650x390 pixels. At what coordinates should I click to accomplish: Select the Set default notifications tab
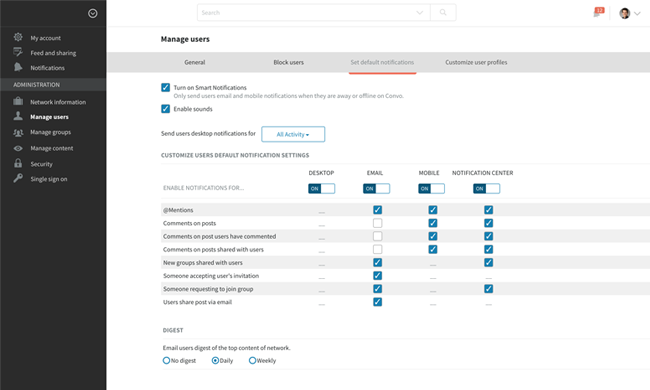click(382, 62)
